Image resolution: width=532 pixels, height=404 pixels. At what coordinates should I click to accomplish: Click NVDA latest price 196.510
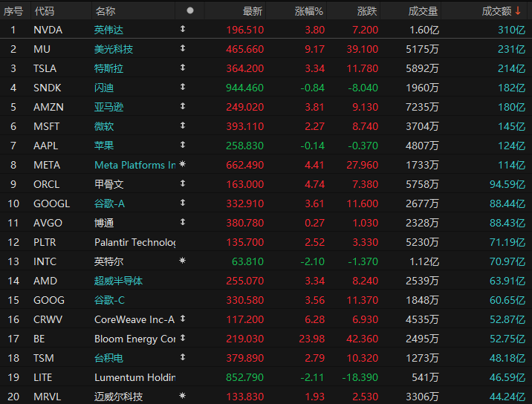tap(245, 30)
